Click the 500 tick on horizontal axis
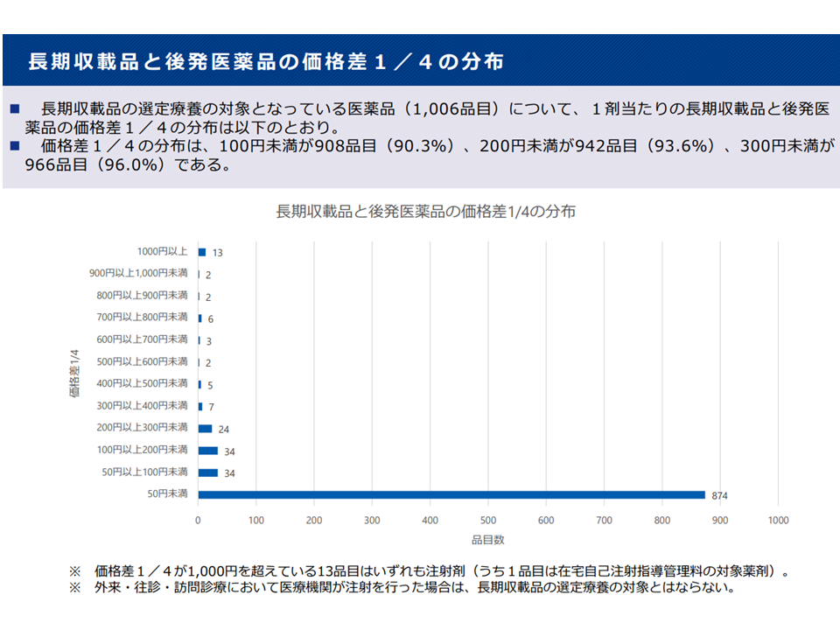The width and height of the screenshot is (840, 630). [x=487, y=521]
